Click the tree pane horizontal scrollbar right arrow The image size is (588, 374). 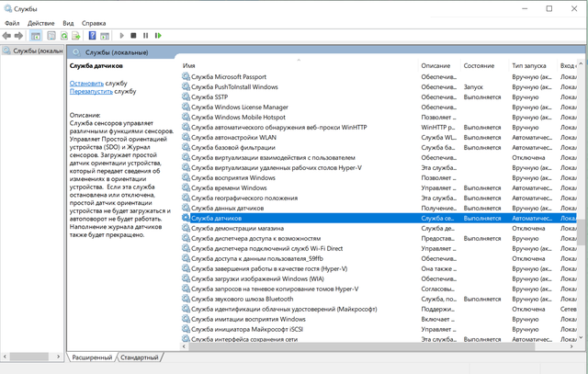pyautogui.click(x=59, y=357)
